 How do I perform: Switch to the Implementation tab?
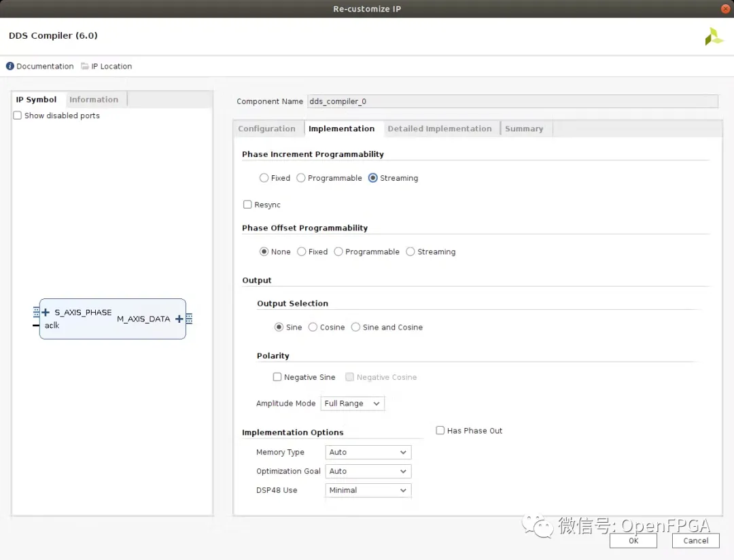342,128
